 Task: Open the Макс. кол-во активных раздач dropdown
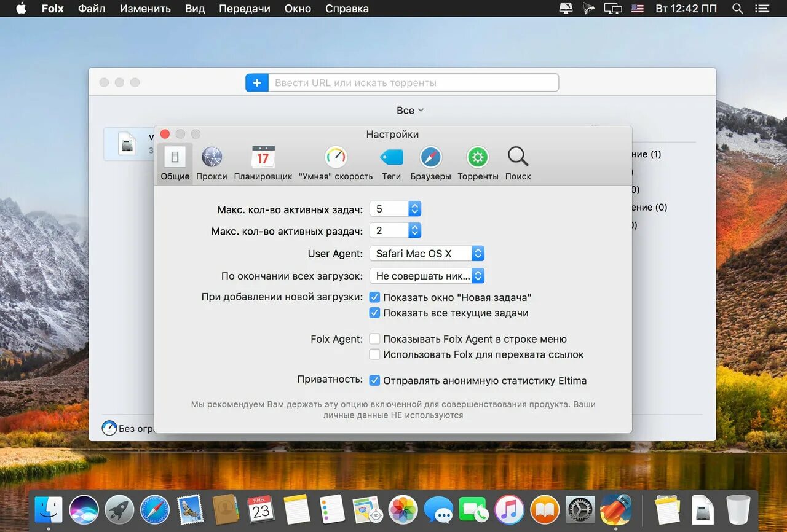pyautogui.click(x=395, y=231)
